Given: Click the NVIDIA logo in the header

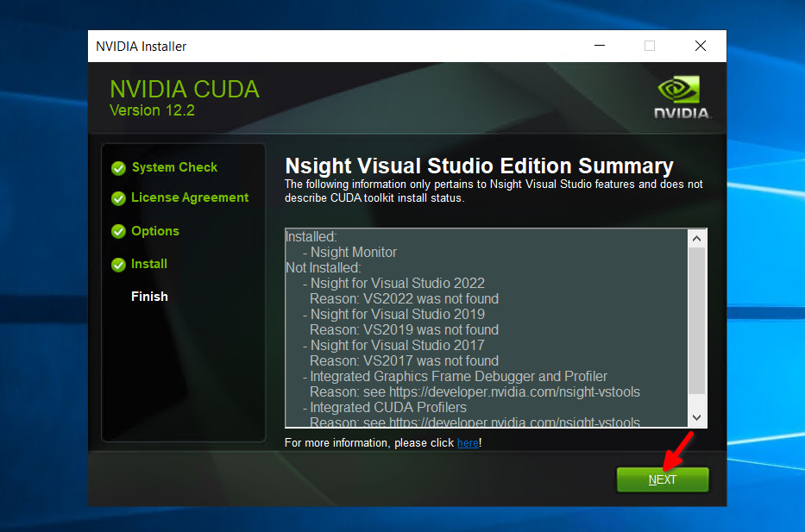Looking at the screenshot, I should [682, 97].
